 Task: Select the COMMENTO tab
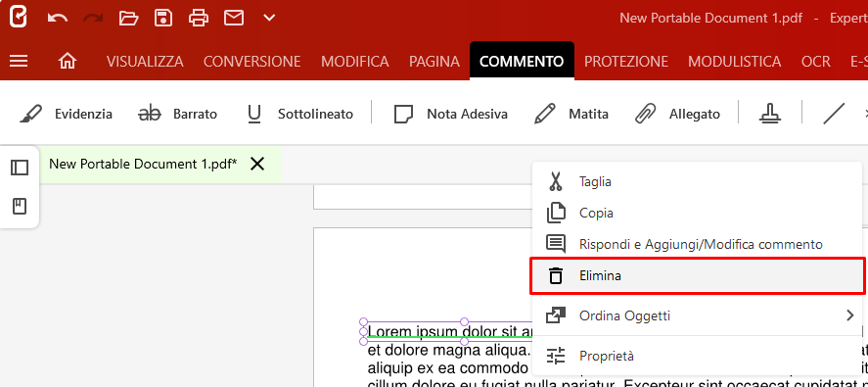click(522, 61)
